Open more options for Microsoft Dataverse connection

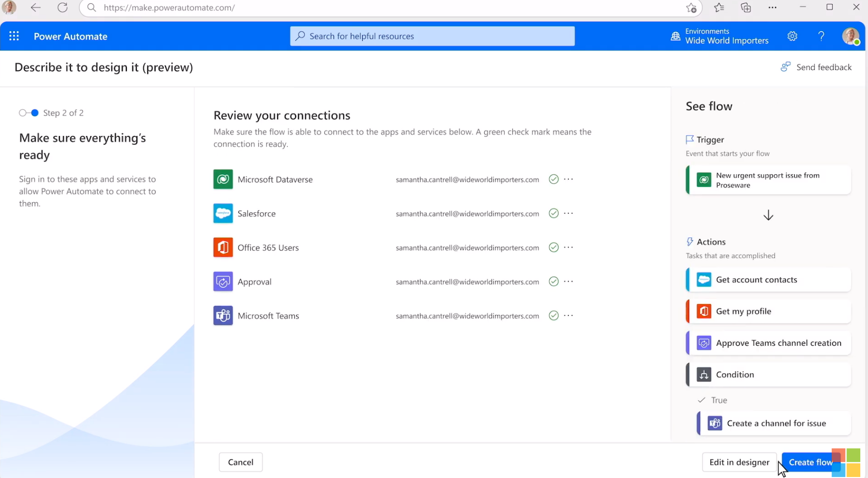pyautogui.click(x=568, y=179)
